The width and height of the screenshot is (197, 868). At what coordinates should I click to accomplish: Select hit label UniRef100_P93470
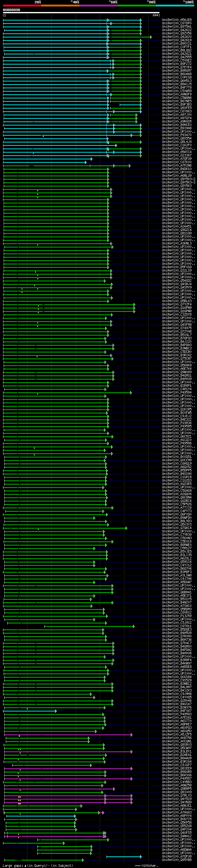click(x=177, y=135)
